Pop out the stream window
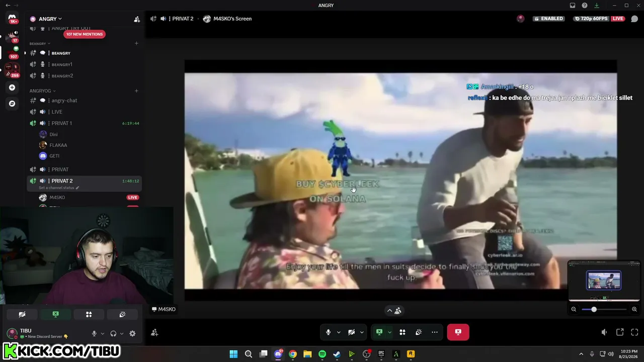The height and width of the screenshot is (362, 644). pos(620,332)
